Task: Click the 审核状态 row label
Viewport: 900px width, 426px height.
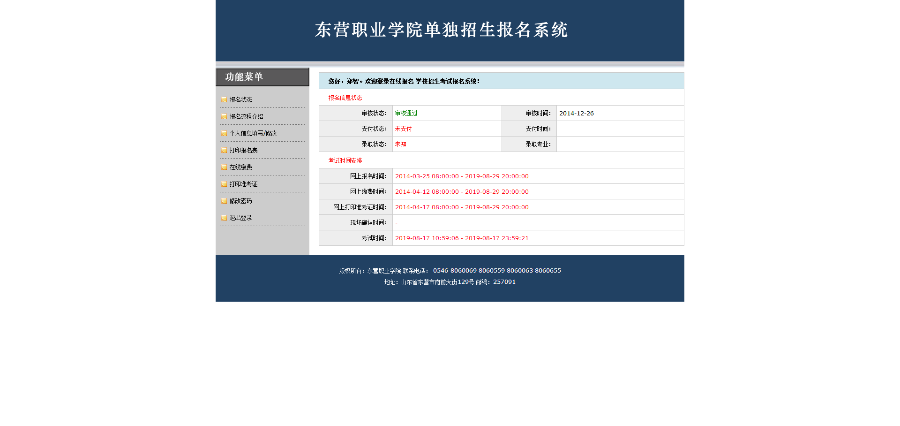Action: (x=374, y=114)
